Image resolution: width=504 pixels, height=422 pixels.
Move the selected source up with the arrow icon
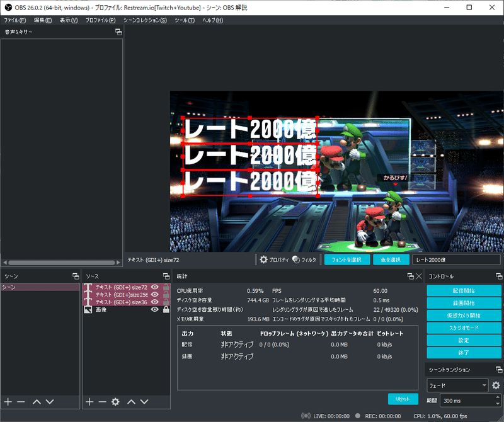(x=132, y=402)
